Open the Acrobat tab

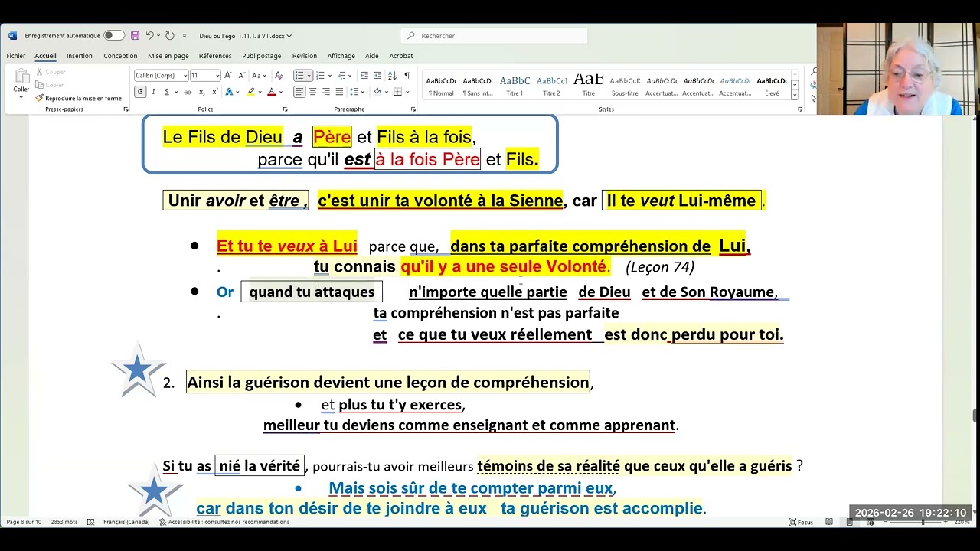[x=400, y=56]
